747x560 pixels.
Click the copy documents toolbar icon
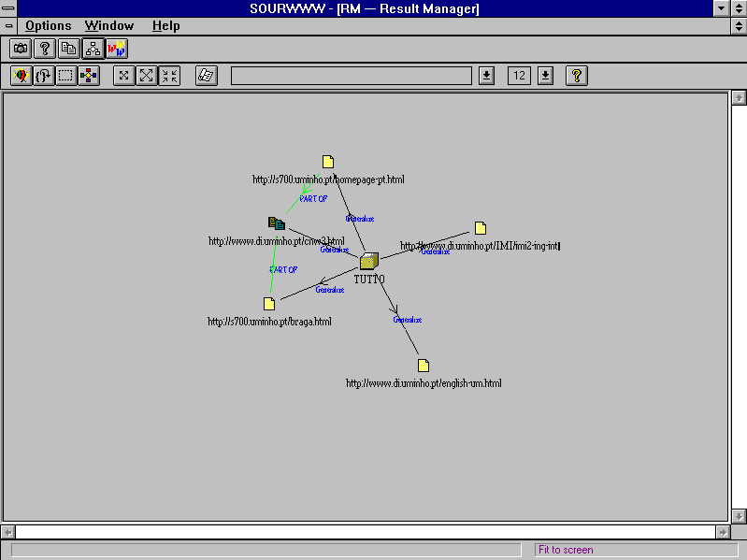pos(68,49)
